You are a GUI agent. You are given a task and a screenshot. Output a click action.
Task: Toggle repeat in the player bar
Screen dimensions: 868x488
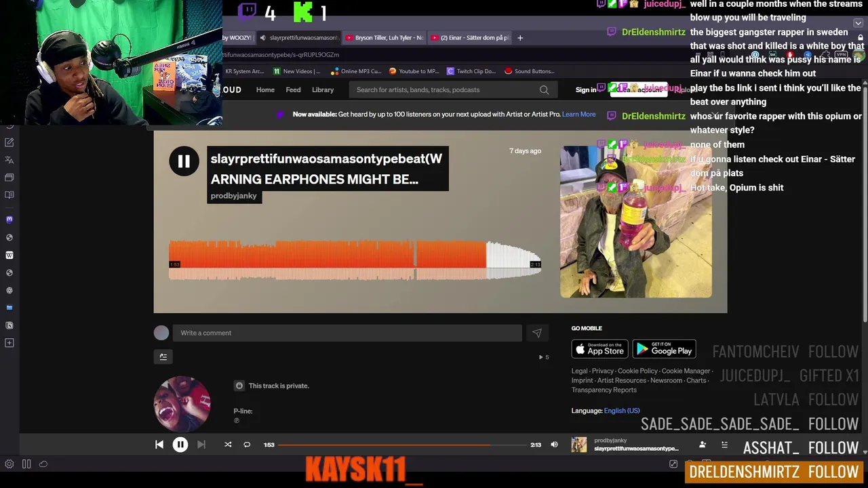(247, 445)
